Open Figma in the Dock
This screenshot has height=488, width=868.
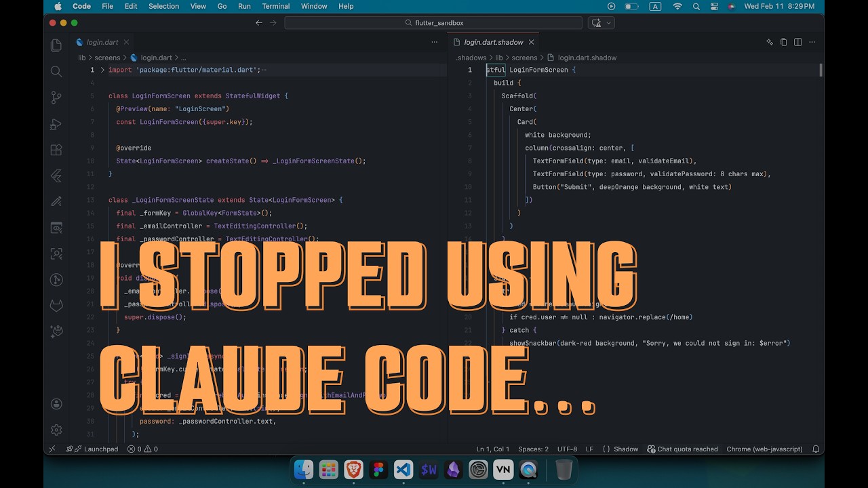[378, 470]
